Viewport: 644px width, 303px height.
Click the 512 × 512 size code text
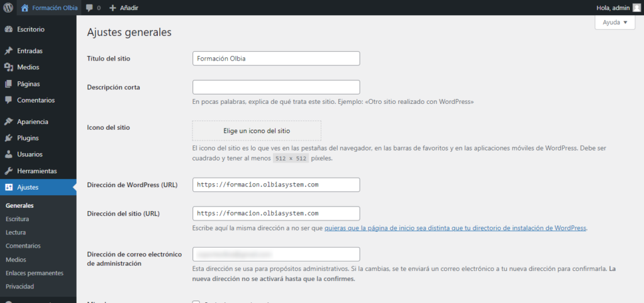coord(291,159)
